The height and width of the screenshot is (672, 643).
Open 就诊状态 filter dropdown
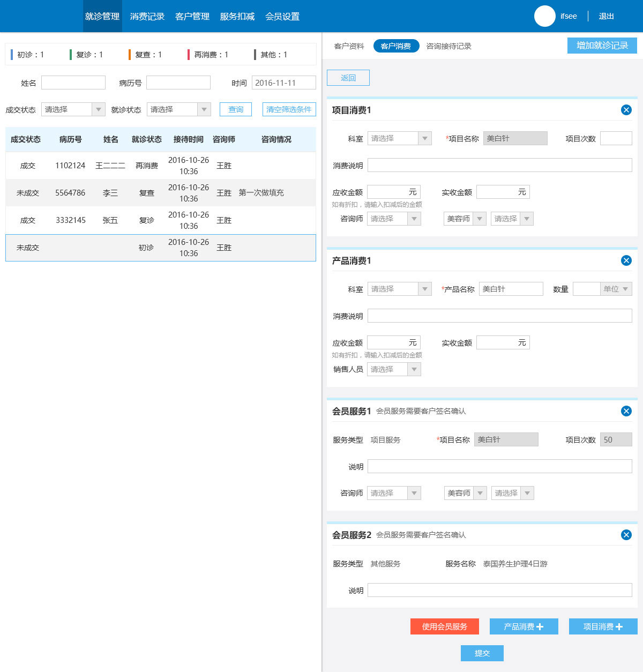[179, 109]
